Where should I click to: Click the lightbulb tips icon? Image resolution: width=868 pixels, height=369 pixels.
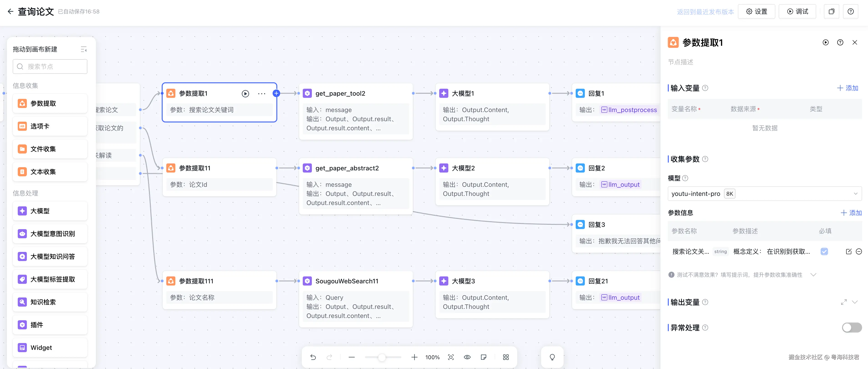[x=552, y=357]
